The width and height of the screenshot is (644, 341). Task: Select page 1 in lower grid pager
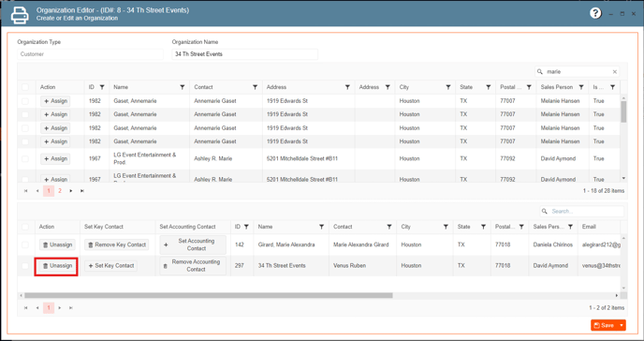click(x=49, y=307)
